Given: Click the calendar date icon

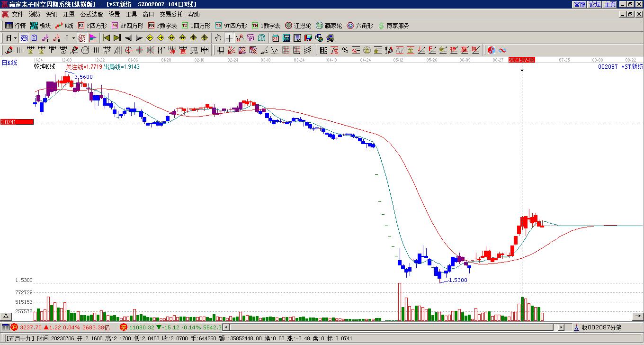Looking at the screenshot, I should (276, 38).
